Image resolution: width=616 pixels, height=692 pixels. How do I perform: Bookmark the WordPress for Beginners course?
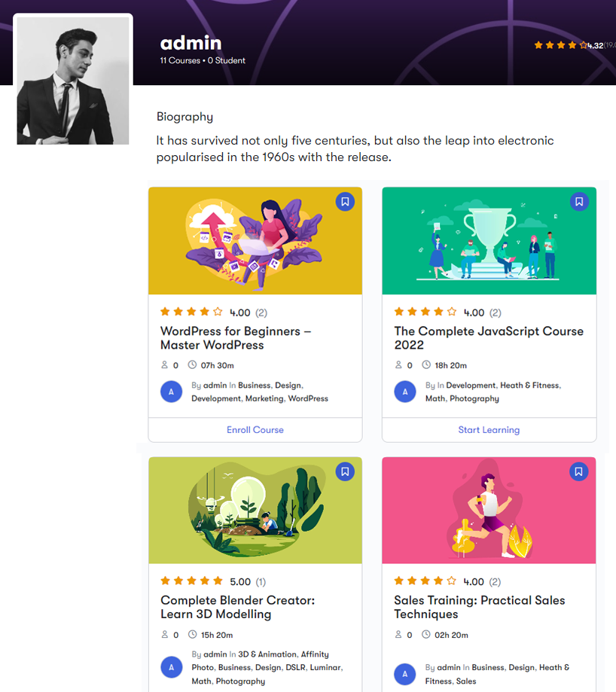[345, 202]
